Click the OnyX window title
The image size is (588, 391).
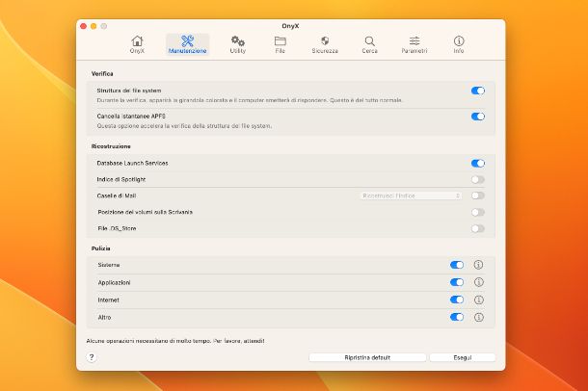coord(290,26)
